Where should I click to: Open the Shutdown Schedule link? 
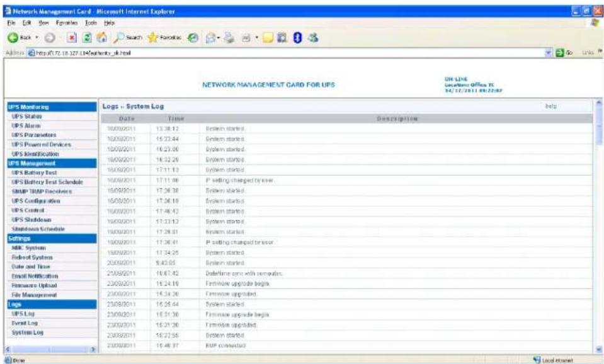(x=38, y=229)
